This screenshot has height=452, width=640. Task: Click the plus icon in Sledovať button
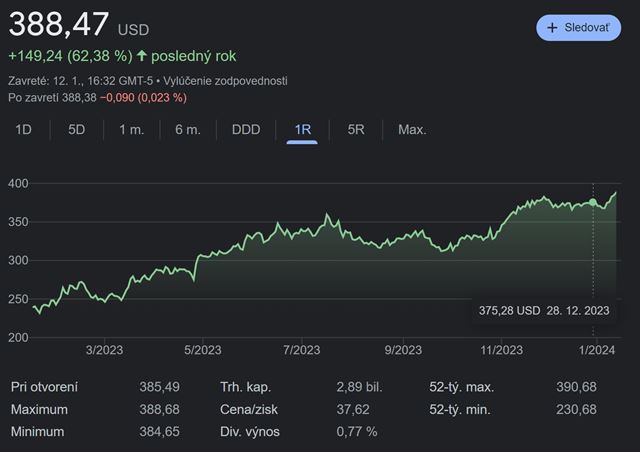(552, 28)
